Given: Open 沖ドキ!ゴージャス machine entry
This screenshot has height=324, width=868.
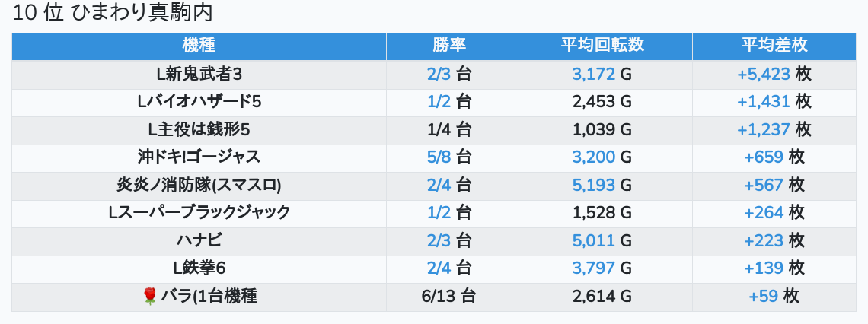Looking at the screenshot, I should pos(199,157).
